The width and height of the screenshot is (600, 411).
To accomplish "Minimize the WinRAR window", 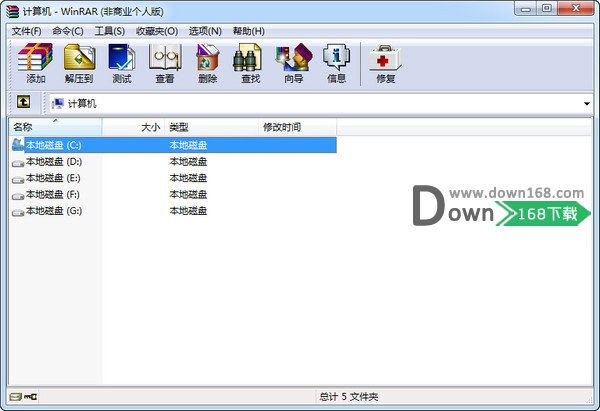I will [526, 9].
